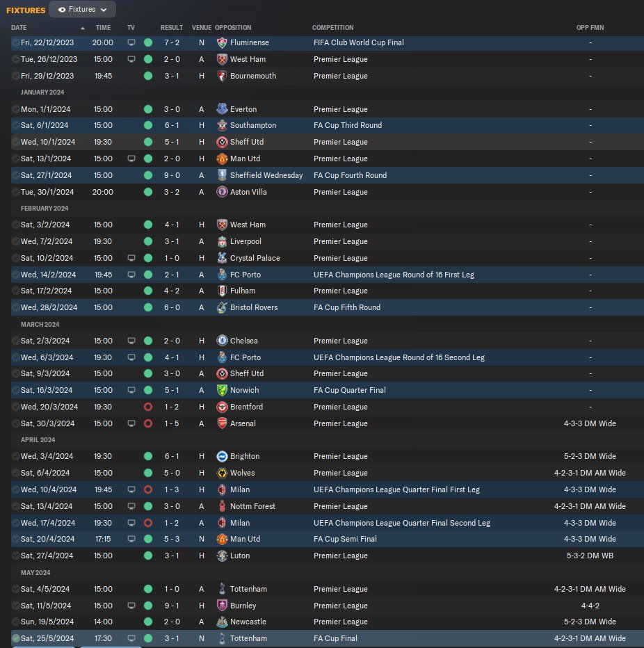This screenshot has width=644, height=648.
Task: Click the Burnley club badge
Action: pyautogui.click(x=222, y=606)
